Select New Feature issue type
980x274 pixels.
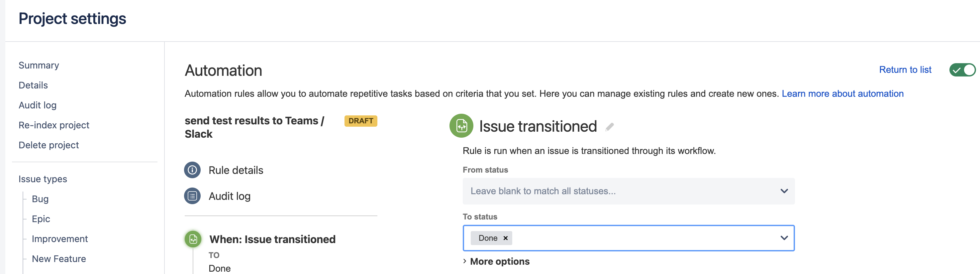pos(58,259)
